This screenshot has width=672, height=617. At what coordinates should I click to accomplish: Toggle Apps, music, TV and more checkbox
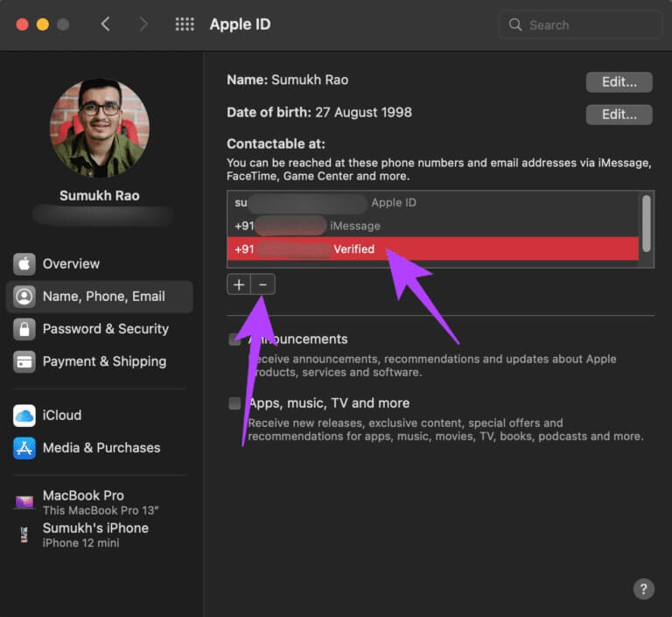click(x=234, y=403)
